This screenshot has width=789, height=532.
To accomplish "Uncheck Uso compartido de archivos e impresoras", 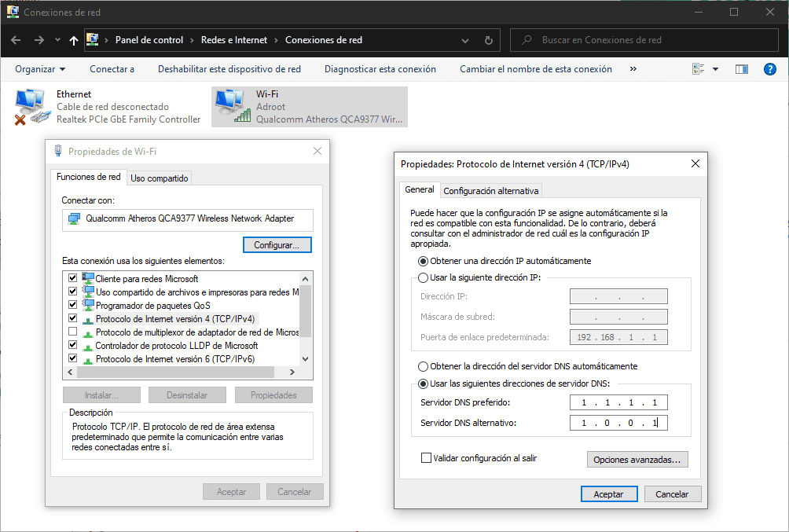I will click(x=72, y=292).
